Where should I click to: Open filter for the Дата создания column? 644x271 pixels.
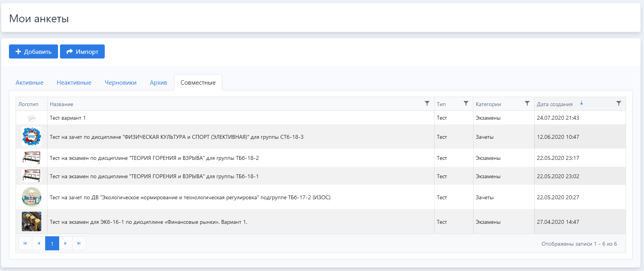click(x=618, y=103)
